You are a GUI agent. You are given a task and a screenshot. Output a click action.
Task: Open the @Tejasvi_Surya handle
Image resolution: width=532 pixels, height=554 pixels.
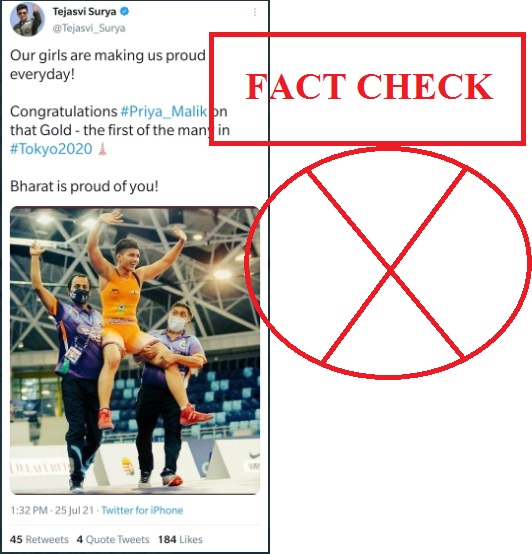coord(89,28)
